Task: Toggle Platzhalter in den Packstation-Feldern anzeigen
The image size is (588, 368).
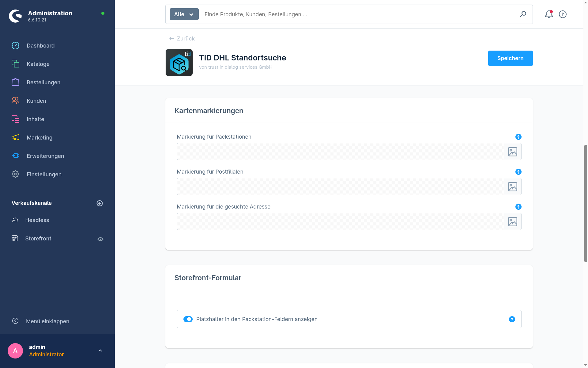Action: (x=188, y=319)
